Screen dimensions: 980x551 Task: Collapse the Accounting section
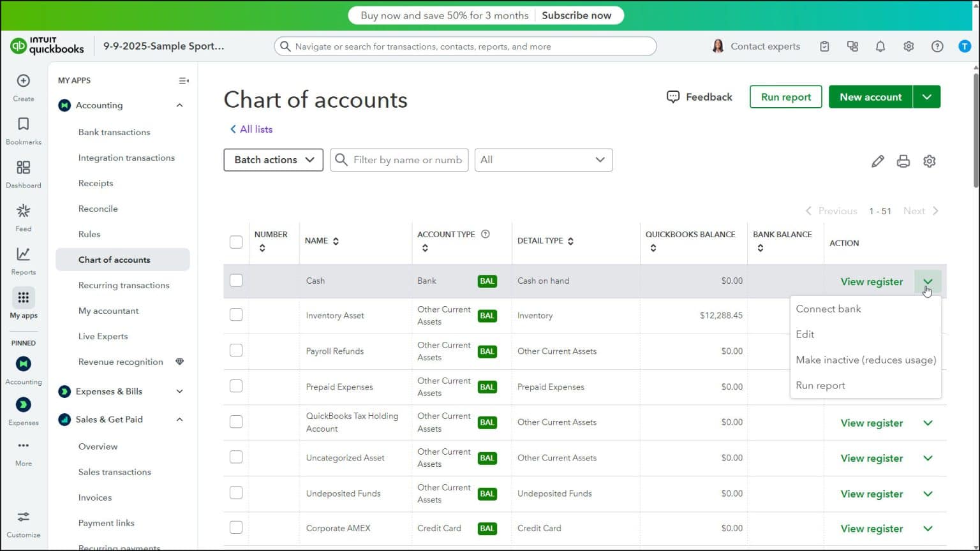(180, 105)
